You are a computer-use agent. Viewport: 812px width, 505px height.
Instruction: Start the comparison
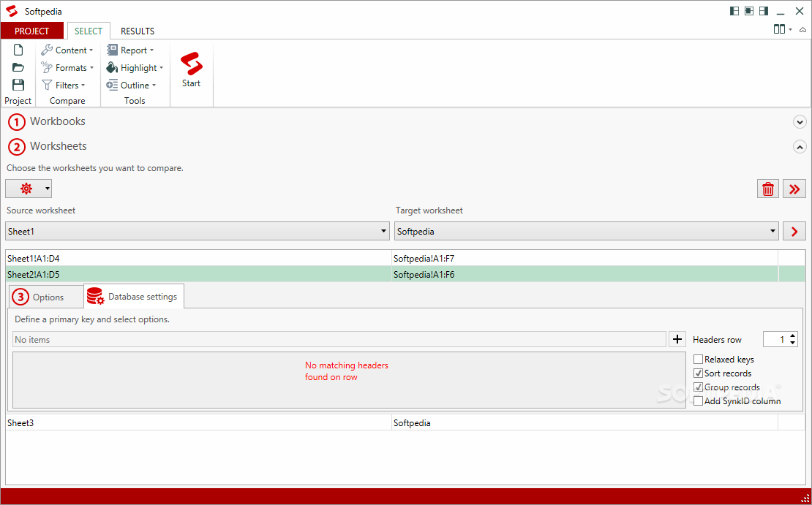pyautogui.click(x=191, y=70)
